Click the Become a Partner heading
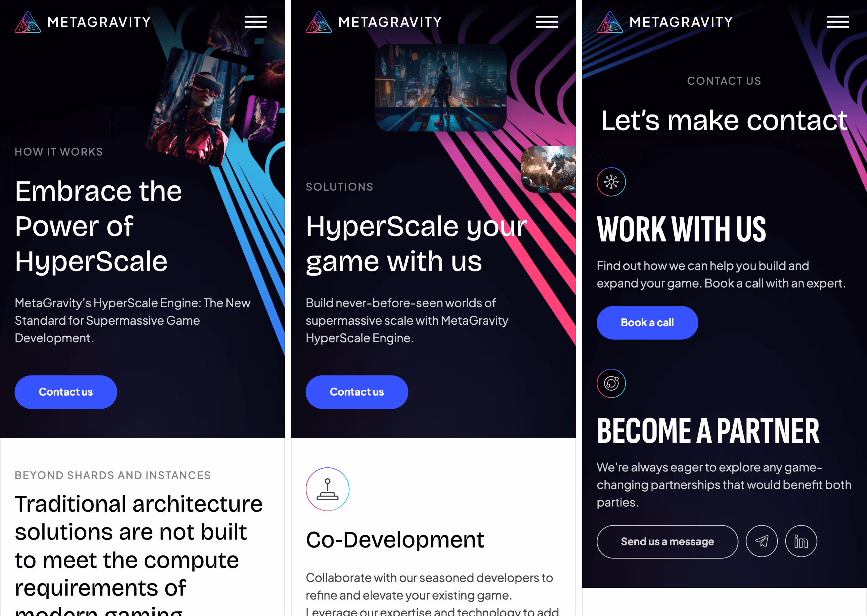Screen dimensions: 867x616 click(708, 431)
